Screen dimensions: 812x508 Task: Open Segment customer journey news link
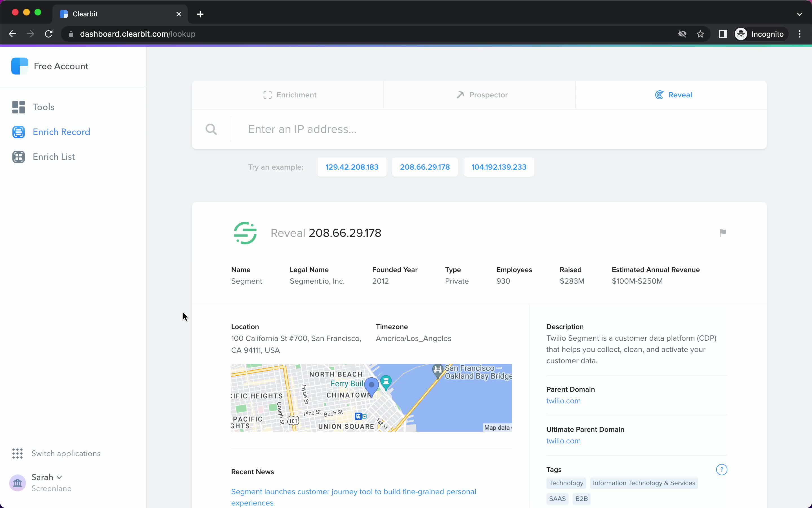coord(353,497)
